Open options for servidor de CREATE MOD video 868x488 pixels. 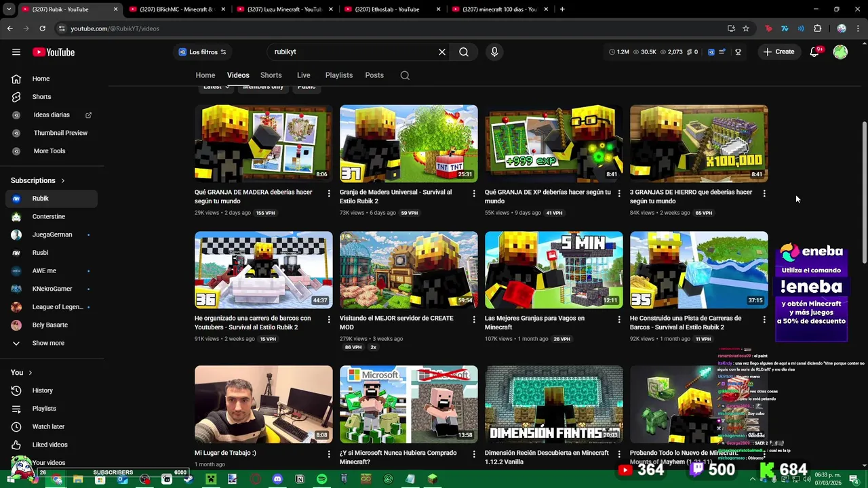click(474, 319)
